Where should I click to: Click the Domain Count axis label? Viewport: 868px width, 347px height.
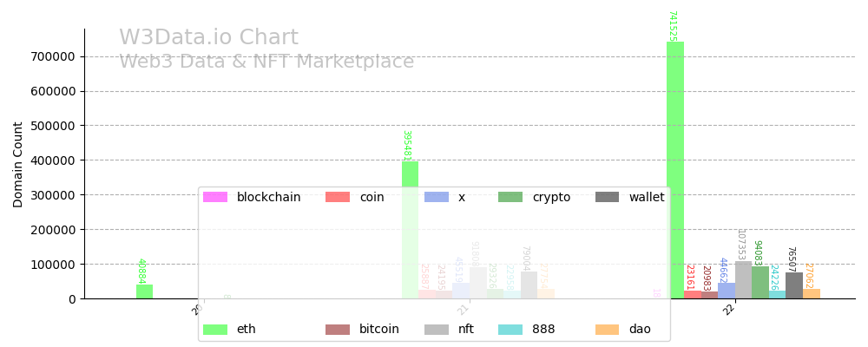click(x=18, y=164)
